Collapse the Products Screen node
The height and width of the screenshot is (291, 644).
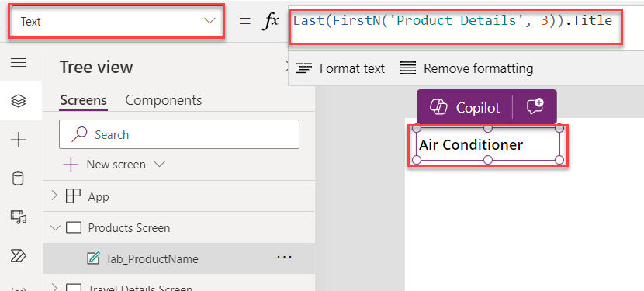pos(54,227)
